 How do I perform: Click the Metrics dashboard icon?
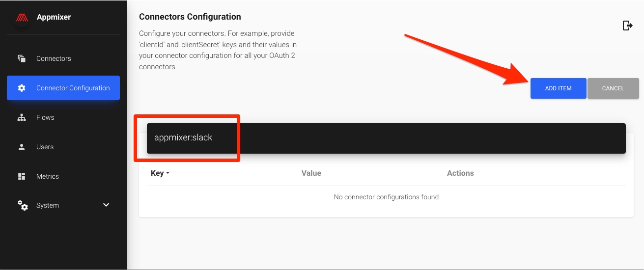pyautogui.click(x=22, y=176)
